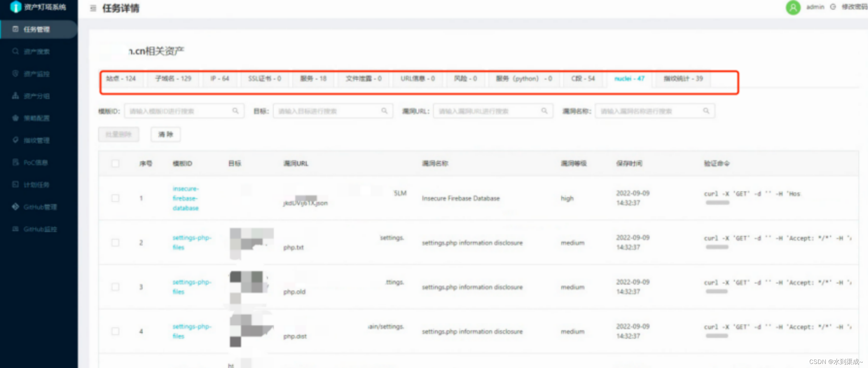Click the 验证命令 column header
Image resolution: width=868 pixels, height=368 pixels.
point(716,163)
